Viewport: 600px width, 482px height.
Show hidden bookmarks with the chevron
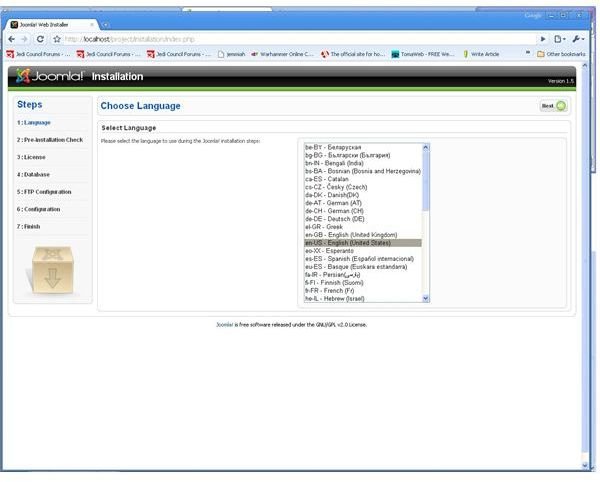528,53
